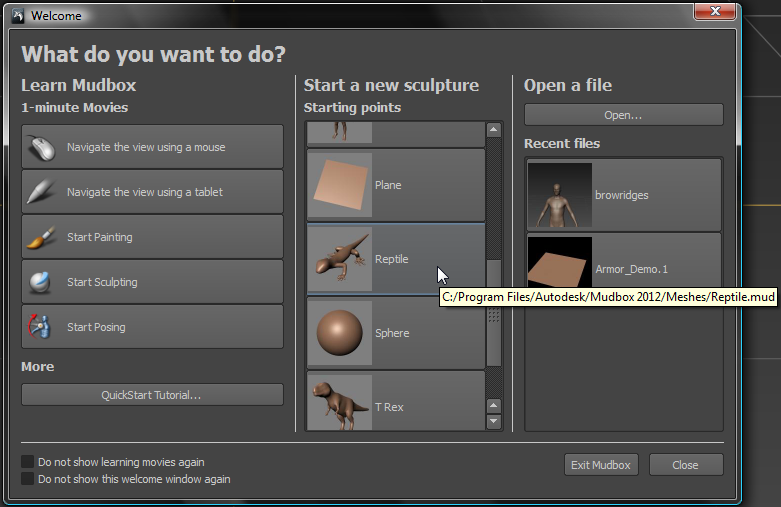The width and height of the screenshot is (781, 507).
Task: Close the Welcome window with the red X
Action: [x=715, y=11]
